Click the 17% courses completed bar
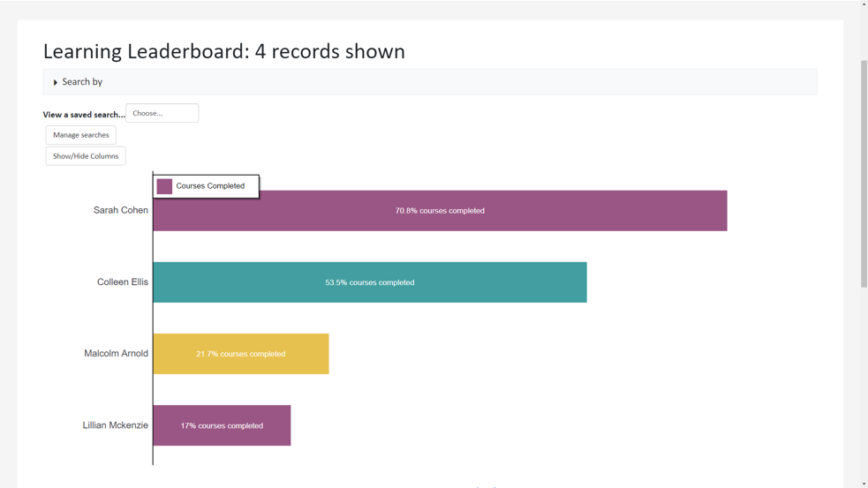Image resolution: width=868 pixels, height=488 pixels. [222, 425]
